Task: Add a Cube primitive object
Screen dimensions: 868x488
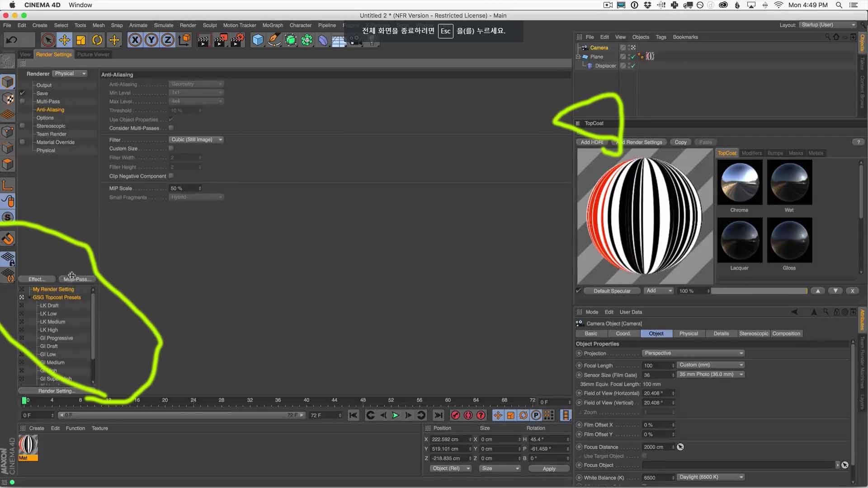Action: pyautogui.click(x=258, y=40)
